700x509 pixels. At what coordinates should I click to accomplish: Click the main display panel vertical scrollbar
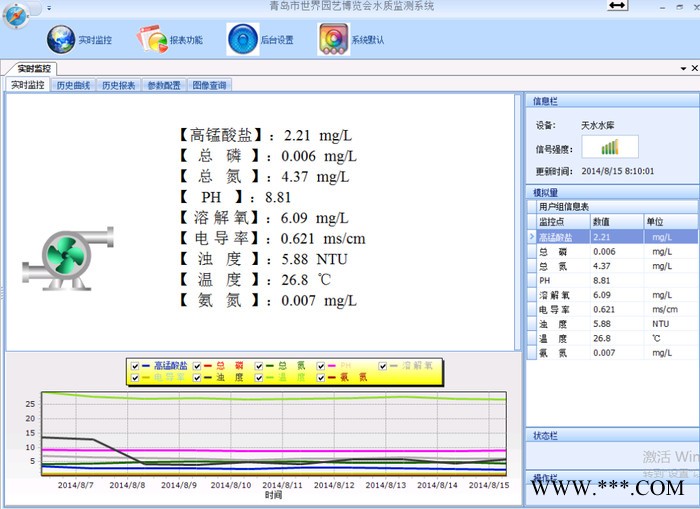tap(517, 222)
